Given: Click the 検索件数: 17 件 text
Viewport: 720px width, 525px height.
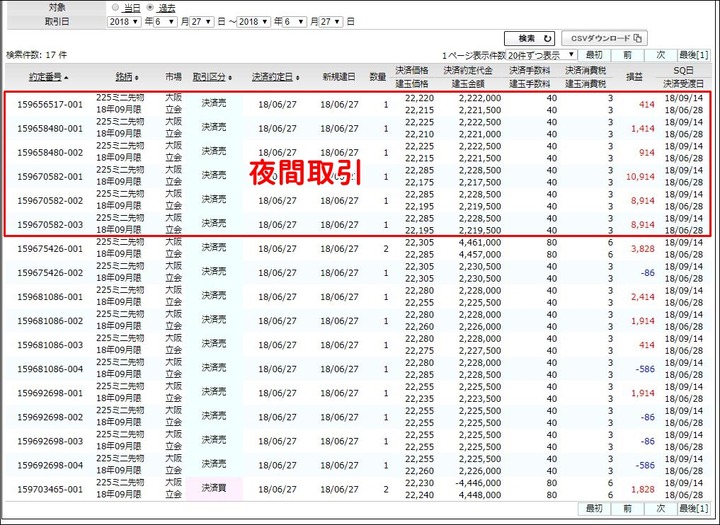Looking at the screenshot, I should [x=37, y=55].
